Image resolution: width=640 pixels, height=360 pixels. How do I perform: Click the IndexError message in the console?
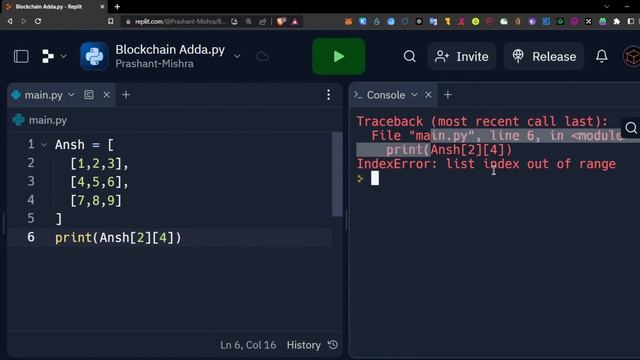pyautogui.click(x=486, y=164)
